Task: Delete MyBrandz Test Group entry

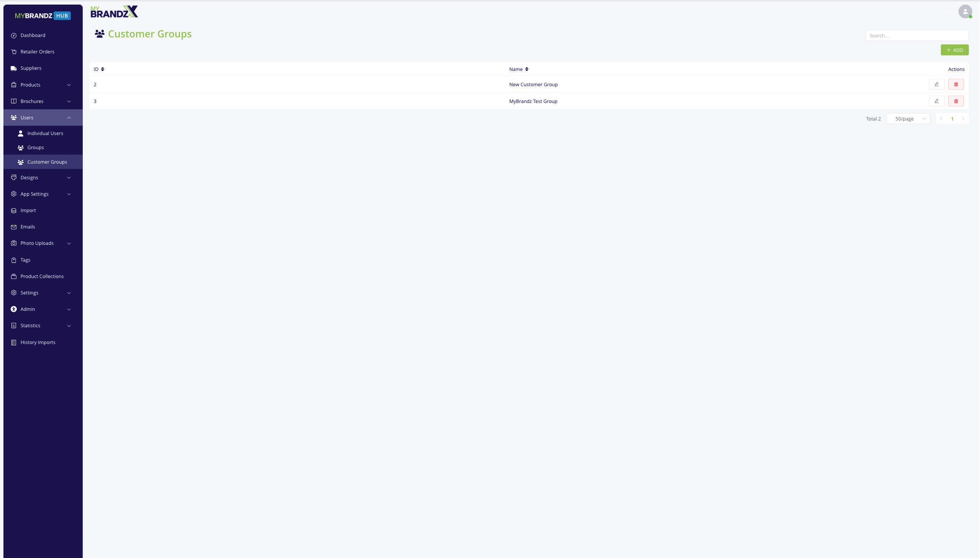Action: 956,101
